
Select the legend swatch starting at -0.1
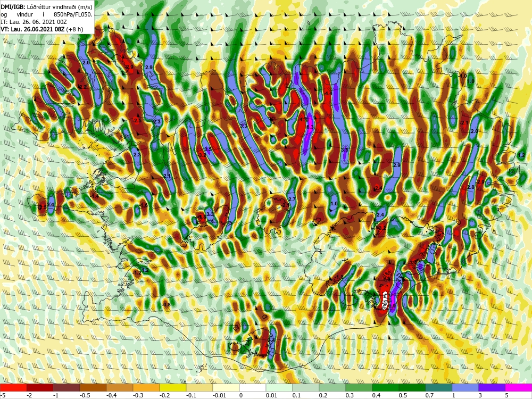click(x=199, y=387)
